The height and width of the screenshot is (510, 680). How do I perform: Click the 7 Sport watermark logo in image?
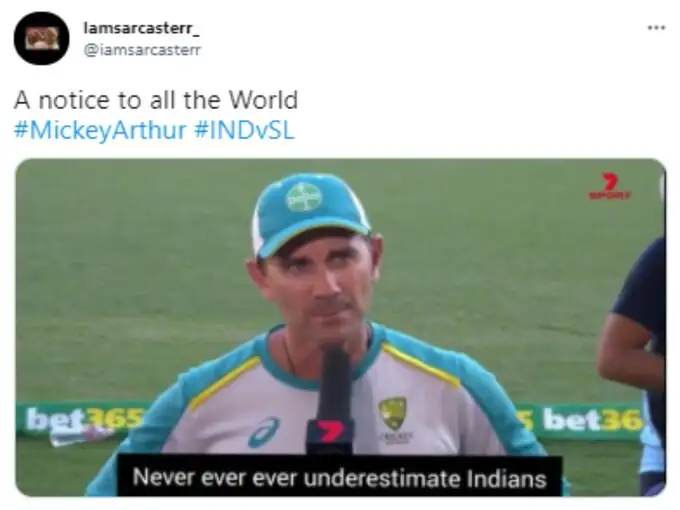(610, 186)
